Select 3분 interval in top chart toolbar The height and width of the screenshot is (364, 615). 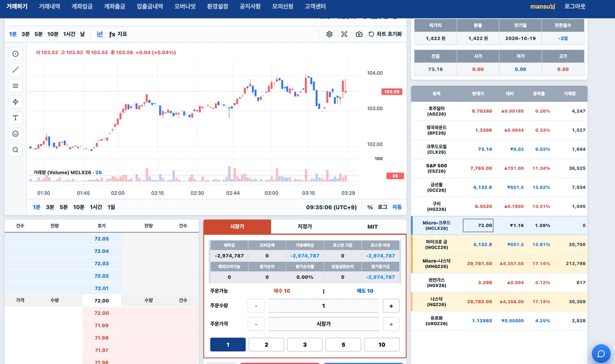click(26, 34)
